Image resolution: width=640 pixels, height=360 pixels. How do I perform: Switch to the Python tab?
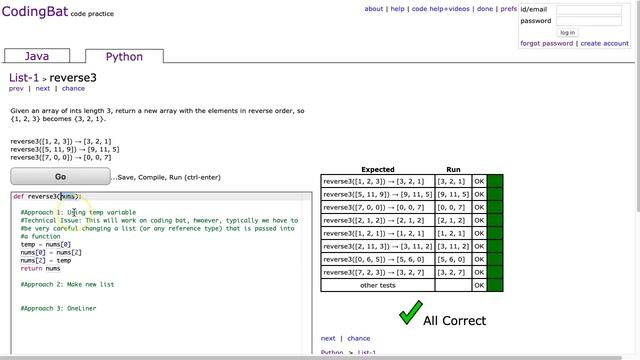(x=124, y=56)
